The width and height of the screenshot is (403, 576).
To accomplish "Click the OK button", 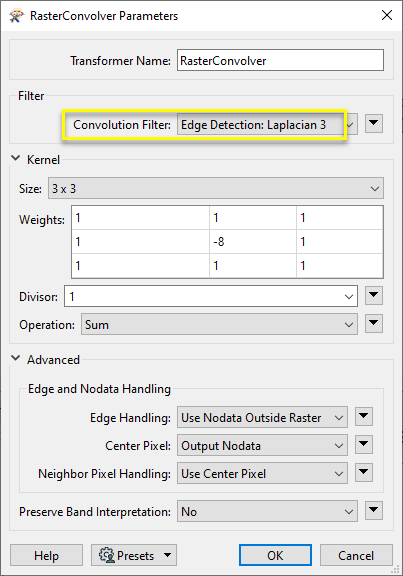I will 275,555.
